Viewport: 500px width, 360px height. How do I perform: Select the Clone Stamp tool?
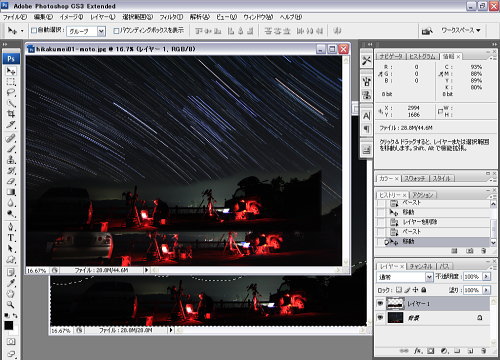(x=11, y=160)
